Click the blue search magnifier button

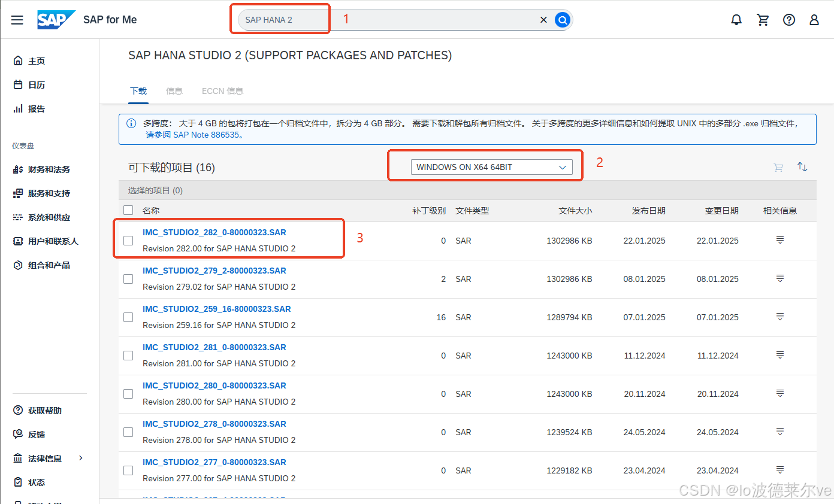pyautogui.click(x=562, y=20)
